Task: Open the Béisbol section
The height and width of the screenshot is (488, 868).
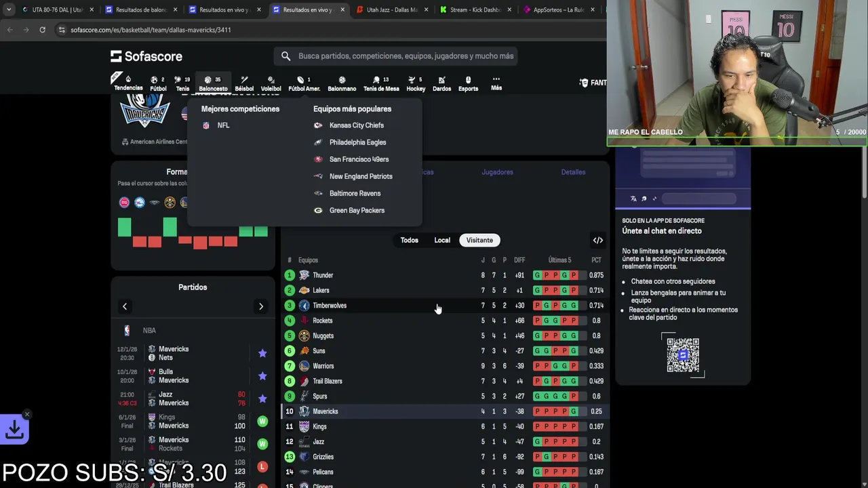Action: tap(244, 83)
